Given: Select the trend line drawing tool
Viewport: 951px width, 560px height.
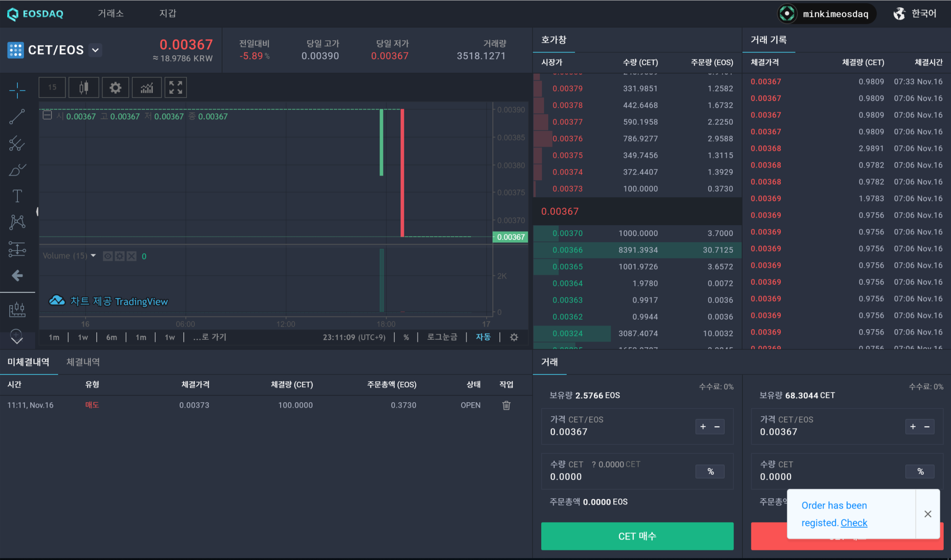Looking at the screenshot, I should (17, 117).
